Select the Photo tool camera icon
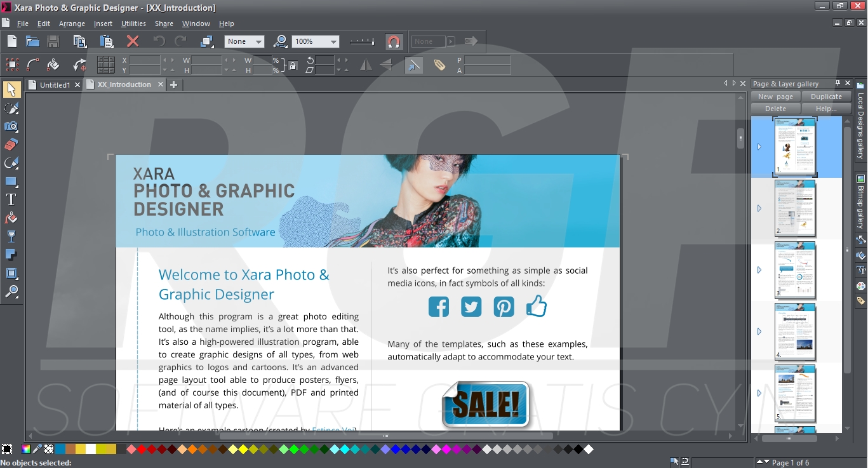This screenshot has width=868, height=468. coord(11,126)
